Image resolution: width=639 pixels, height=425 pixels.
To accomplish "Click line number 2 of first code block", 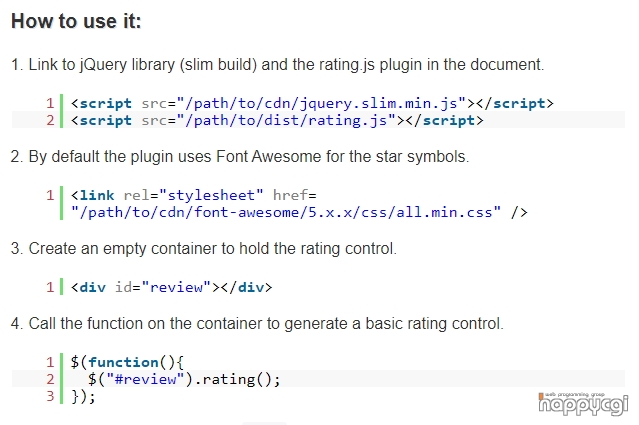I will pos(50,120).
